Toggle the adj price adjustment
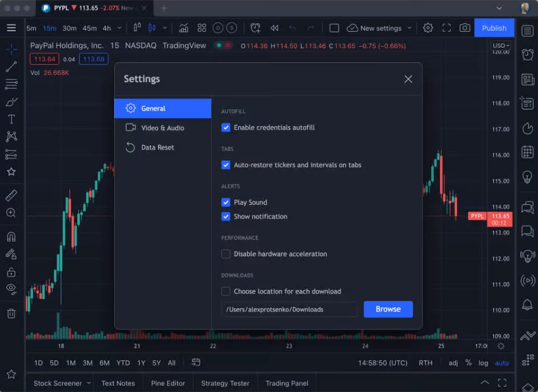 click(453, 363)
